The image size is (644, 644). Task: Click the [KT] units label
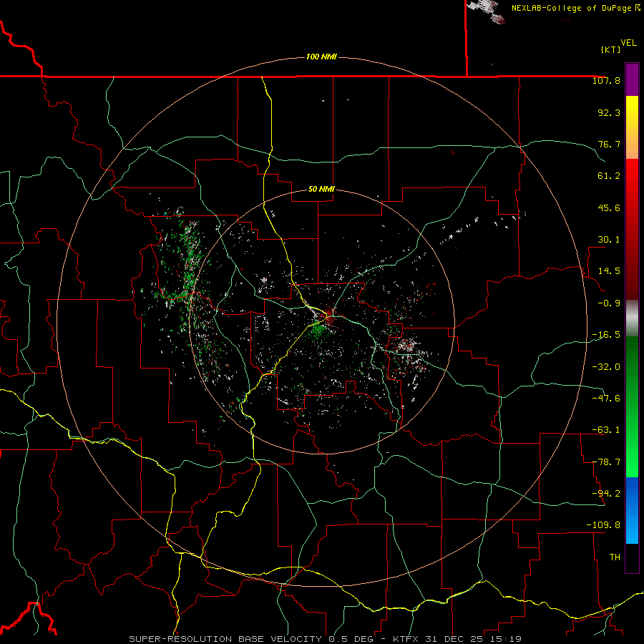point(611,49)
